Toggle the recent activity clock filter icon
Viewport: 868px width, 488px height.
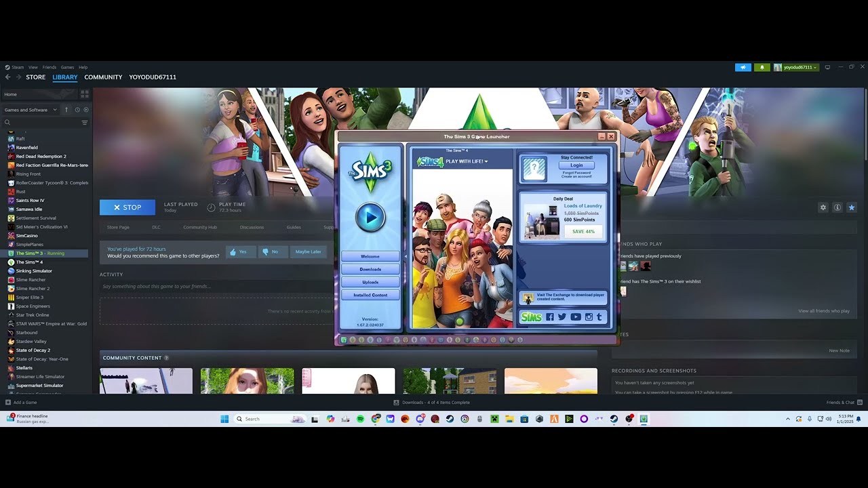point(77,110)
